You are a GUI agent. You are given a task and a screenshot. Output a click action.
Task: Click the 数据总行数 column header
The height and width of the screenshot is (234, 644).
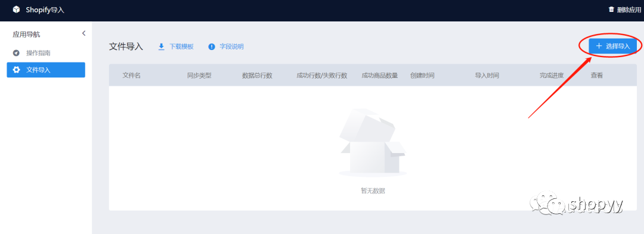click(257, 76)
